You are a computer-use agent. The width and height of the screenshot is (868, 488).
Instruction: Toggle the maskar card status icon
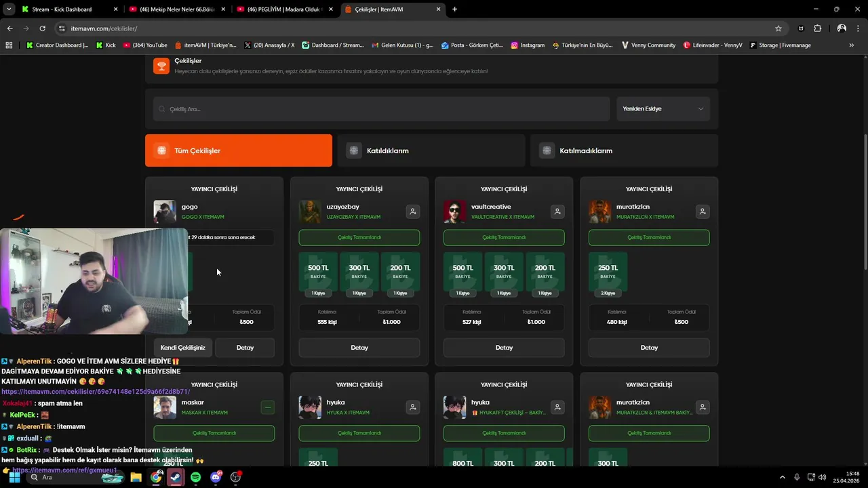tap(268, 407)
